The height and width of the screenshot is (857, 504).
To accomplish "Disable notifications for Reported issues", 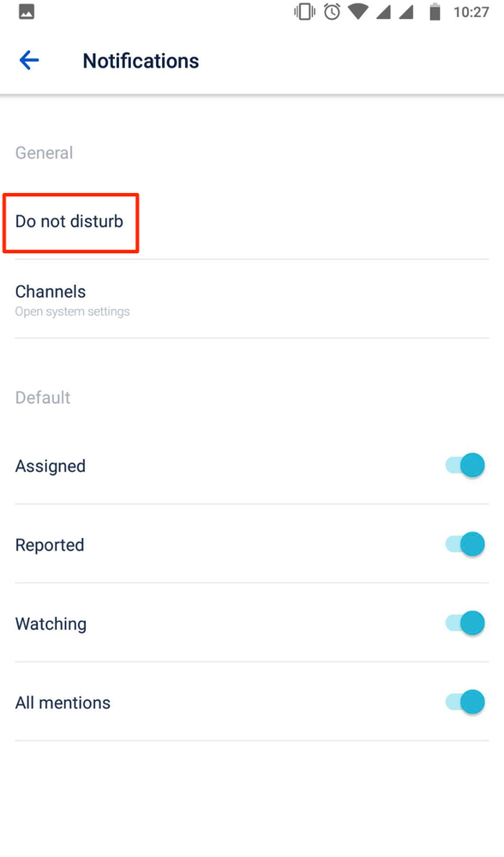I will point(464,544).
